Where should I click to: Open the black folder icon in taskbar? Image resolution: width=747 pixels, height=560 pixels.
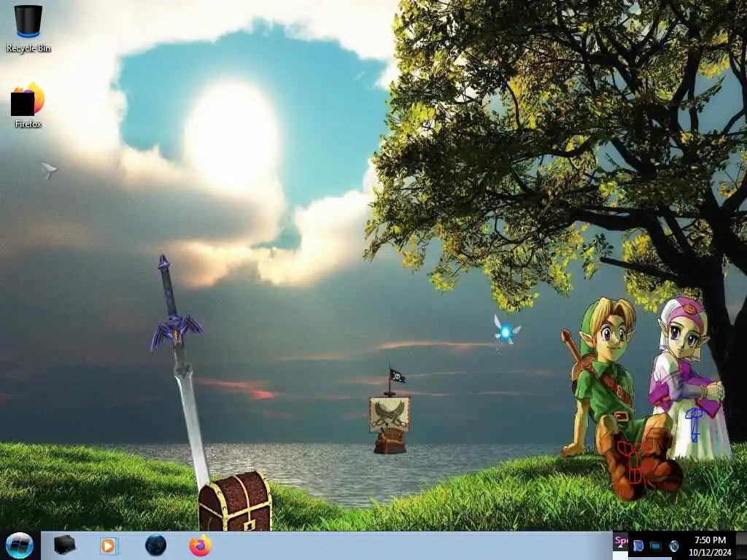point(64,545)
